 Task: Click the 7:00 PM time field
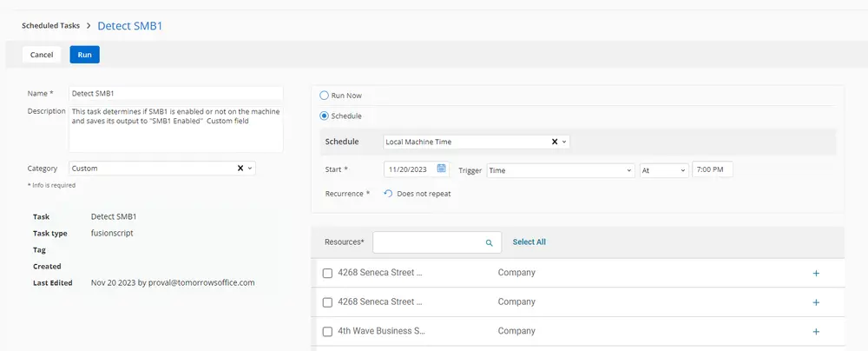pos(713,170)
